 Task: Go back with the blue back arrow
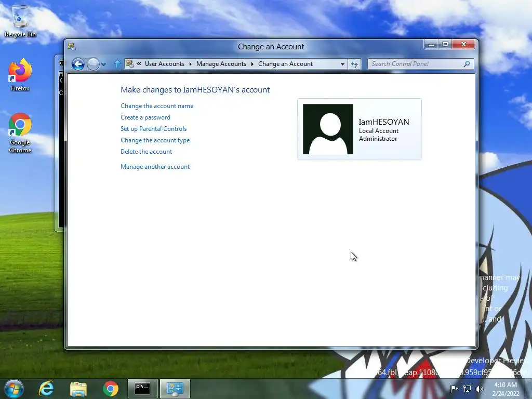(78, 64)
